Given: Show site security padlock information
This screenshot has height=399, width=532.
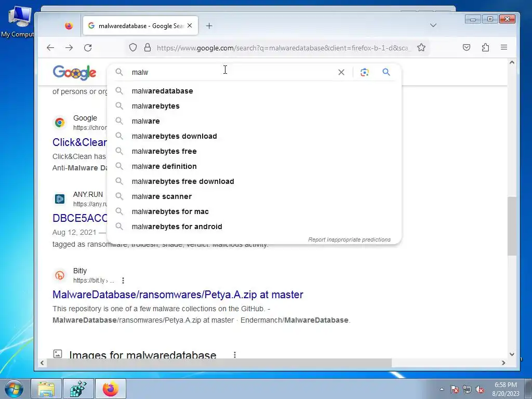Looking at the screenshot, I should tap(147, 47).
